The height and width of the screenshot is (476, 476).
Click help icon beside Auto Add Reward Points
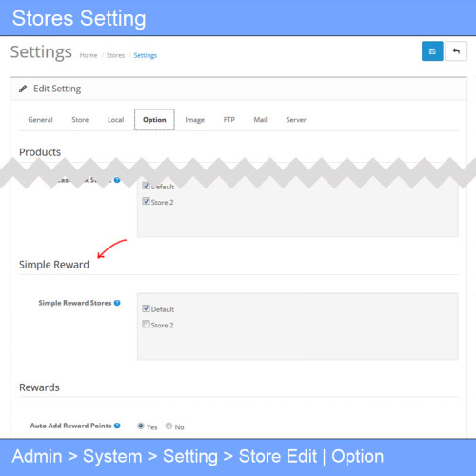[117, 426]
